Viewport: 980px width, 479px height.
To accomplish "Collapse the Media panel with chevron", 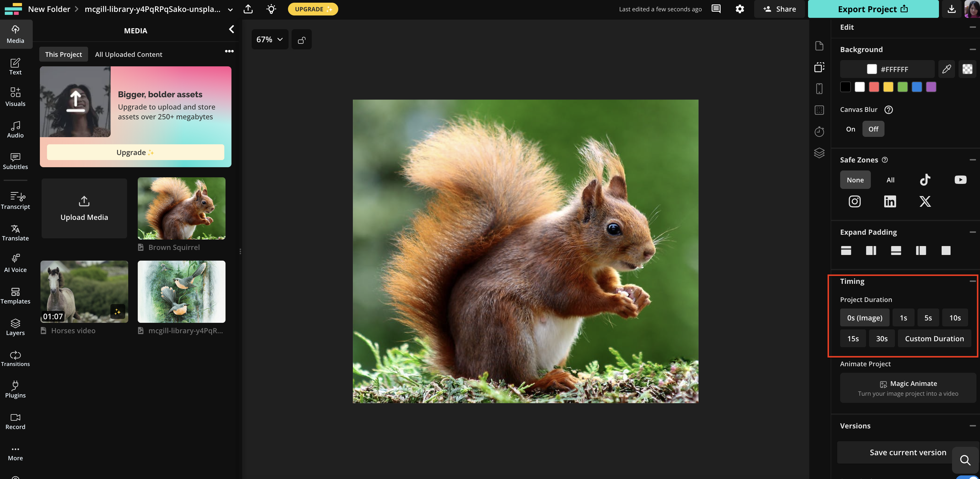I will (231, 30).
